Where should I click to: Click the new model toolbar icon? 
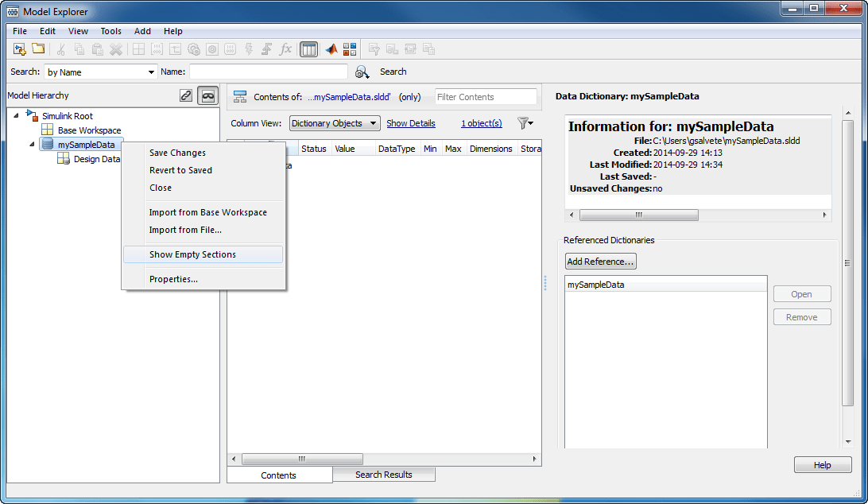tap(20, 49)
